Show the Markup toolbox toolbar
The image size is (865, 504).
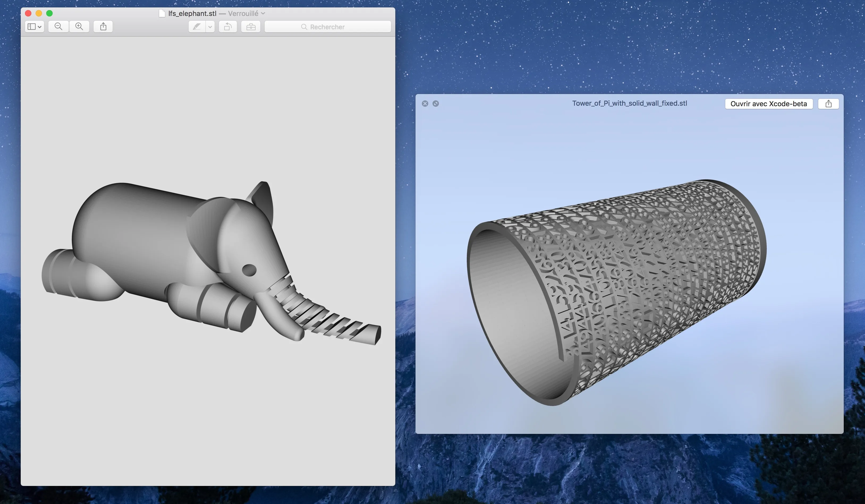[x=251, y=26]
